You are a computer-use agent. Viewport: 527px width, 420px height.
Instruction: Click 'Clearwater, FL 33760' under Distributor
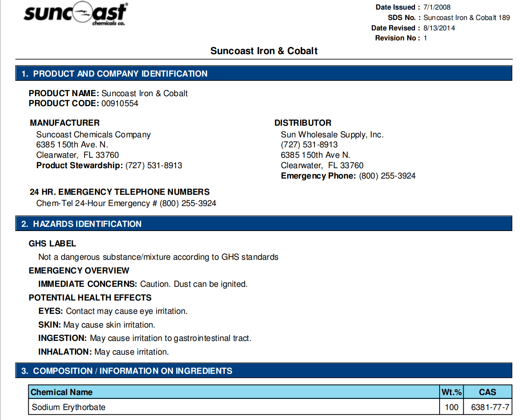click(322, 165)
